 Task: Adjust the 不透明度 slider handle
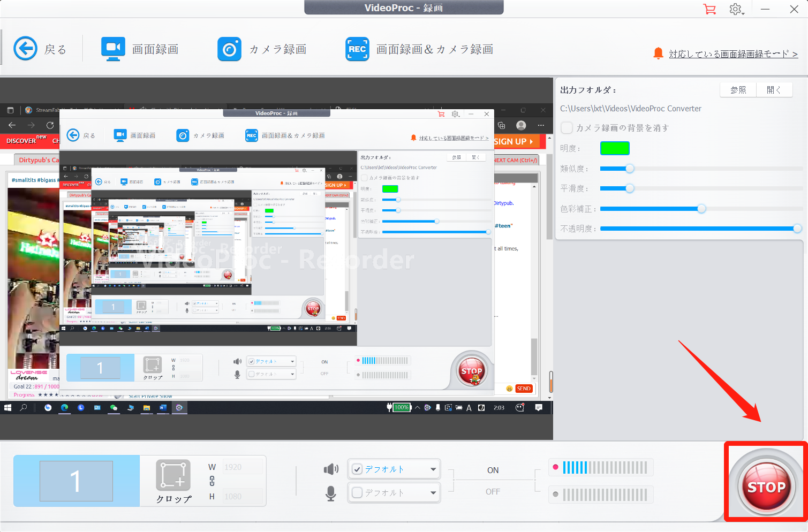797,229
